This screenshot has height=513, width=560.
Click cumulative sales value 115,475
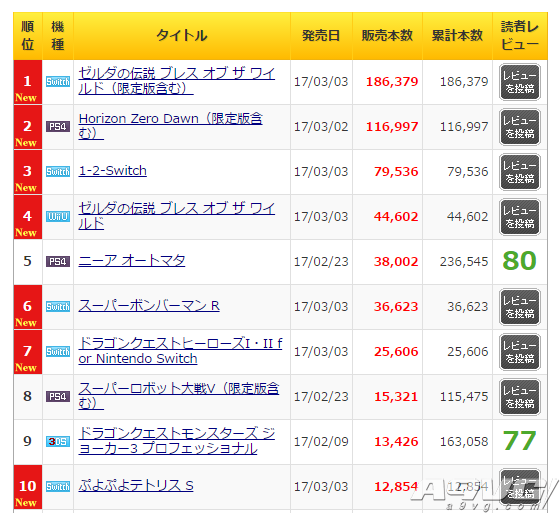pyautogui.click(x=464, y=397)
